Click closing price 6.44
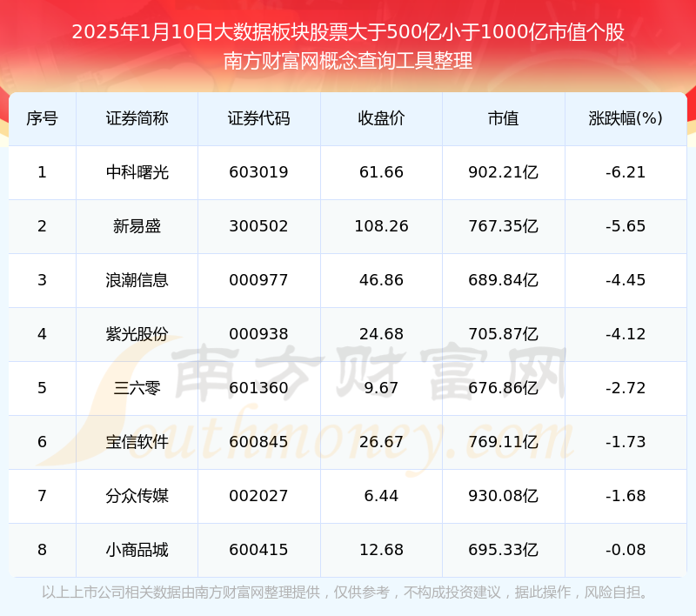The image size is (696, 616). pos(381,496)
